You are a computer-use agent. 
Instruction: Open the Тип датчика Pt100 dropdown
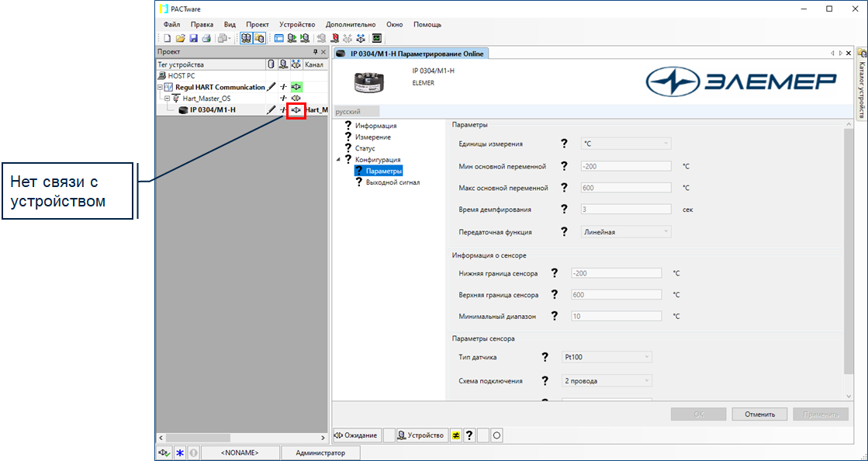click(607, 357)
